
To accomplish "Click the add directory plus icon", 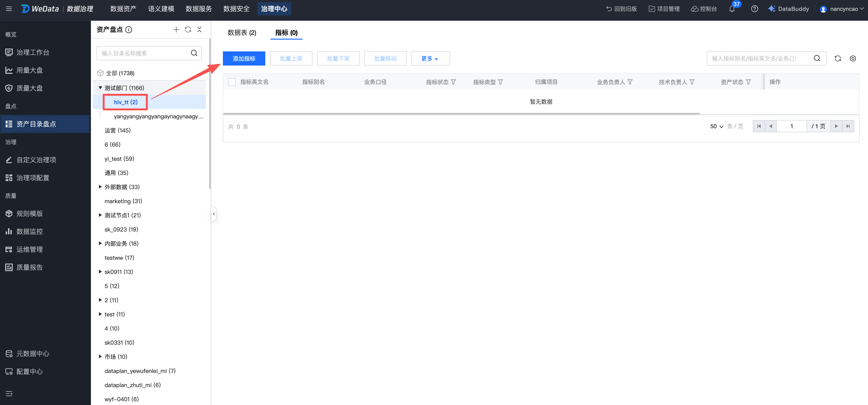I will 176,30.
